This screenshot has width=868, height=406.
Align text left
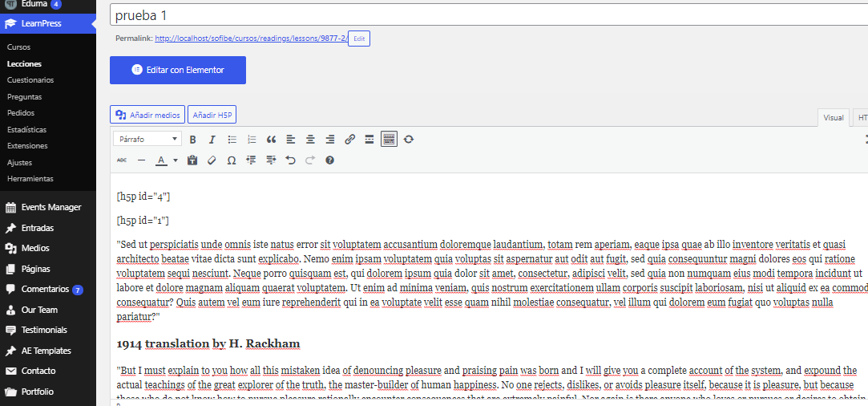pyautogui.click(x=291, y=140)
